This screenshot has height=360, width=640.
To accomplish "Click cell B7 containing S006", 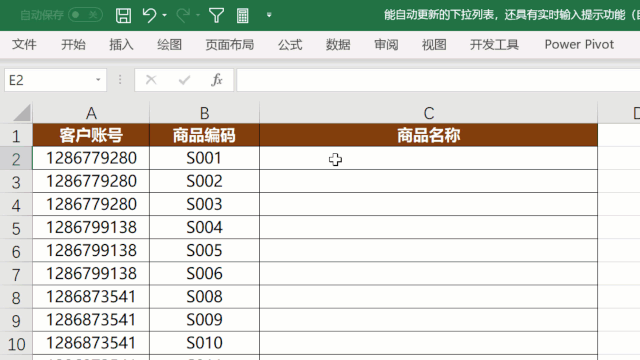I will coord(204,273).
